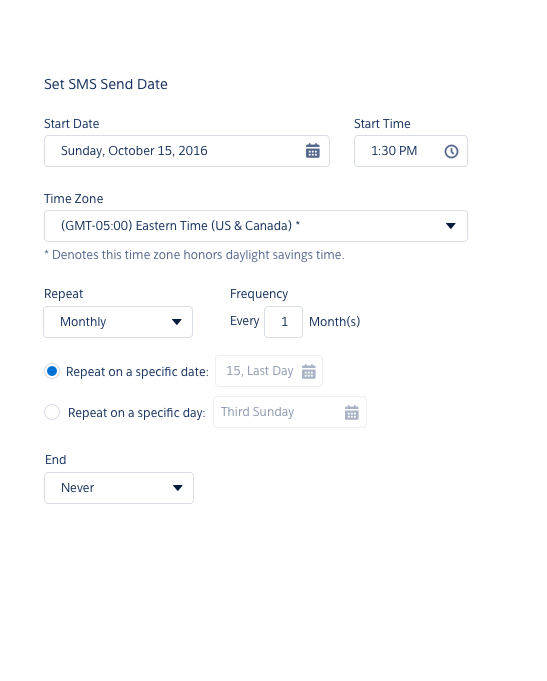Click the Repeat on a specific day label
This screenshot has width=547, height=681.
click(x=136, y=413)
